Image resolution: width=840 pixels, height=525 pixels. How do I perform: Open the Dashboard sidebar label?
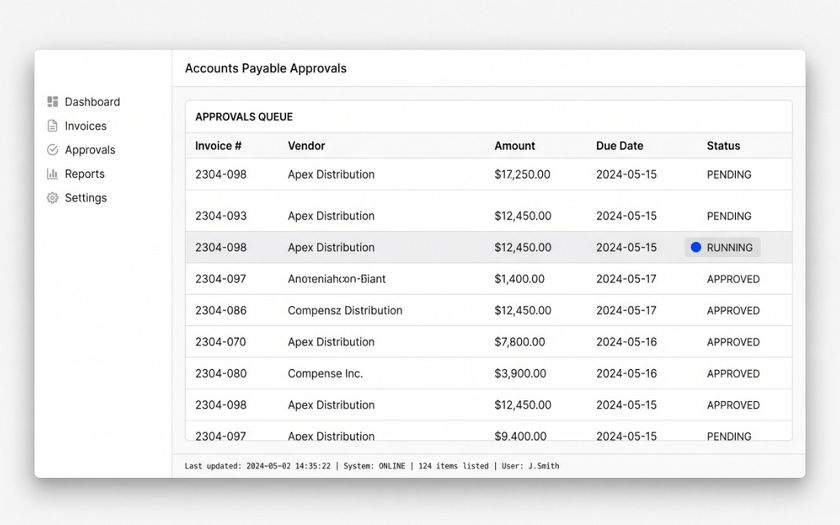92,102
